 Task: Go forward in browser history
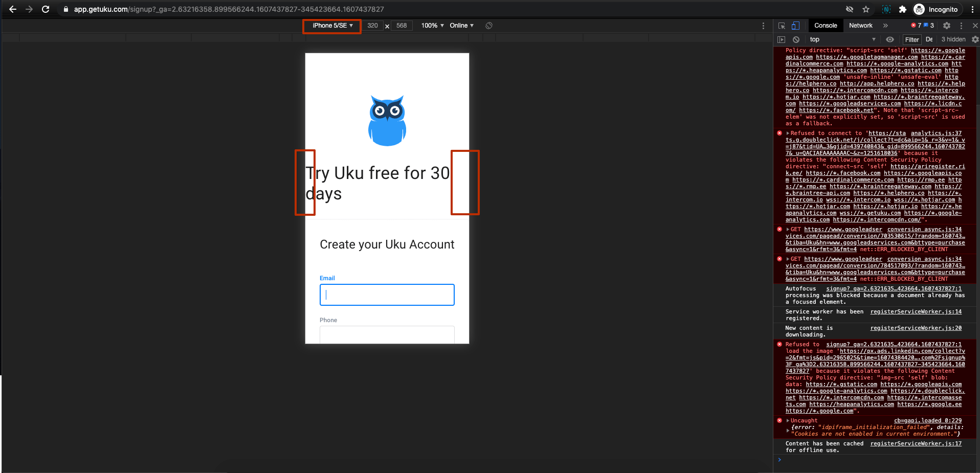coord(29,9)
